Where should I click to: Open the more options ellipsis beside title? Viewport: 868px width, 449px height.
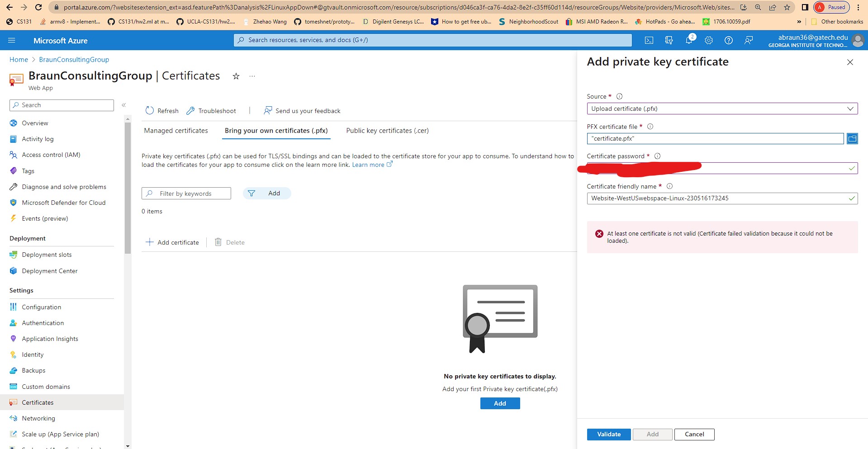252,76
